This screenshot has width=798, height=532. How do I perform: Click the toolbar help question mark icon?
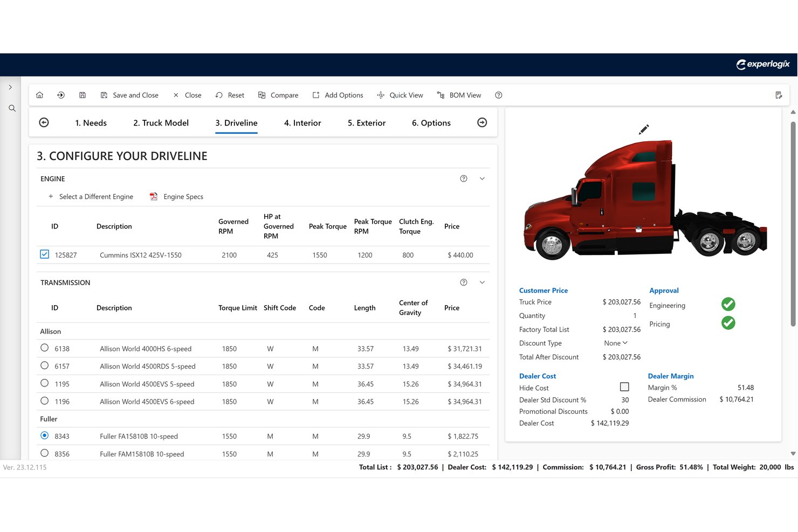(499, 95)
